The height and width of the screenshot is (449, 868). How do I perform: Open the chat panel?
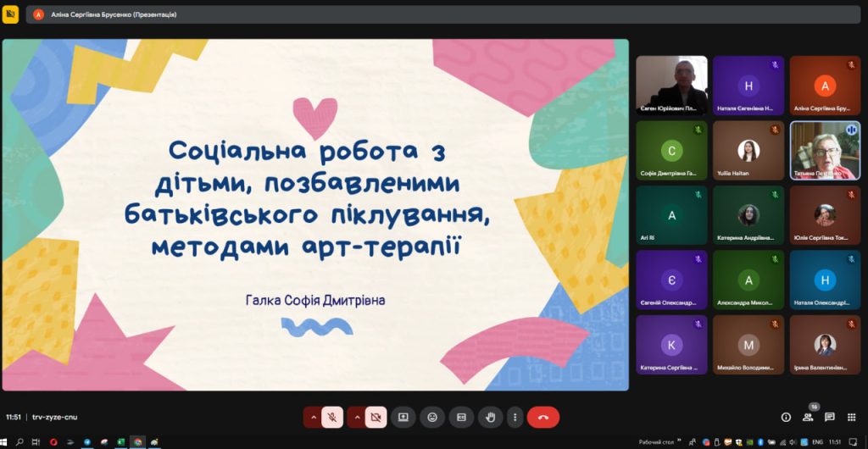point(830,417)
